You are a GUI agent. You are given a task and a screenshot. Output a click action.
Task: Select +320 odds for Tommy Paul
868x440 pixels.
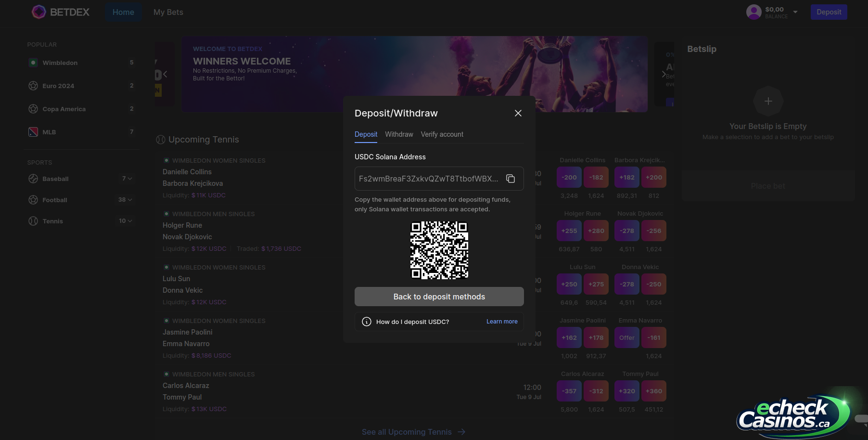tap(627, 391)
